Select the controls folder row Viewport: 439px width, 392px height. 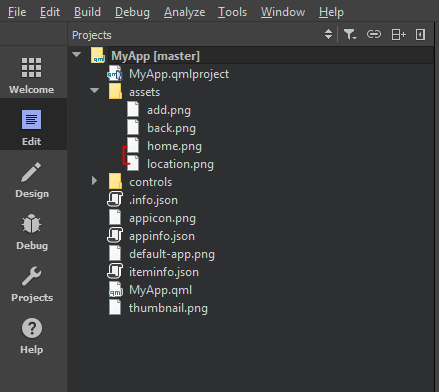[150, 182]
